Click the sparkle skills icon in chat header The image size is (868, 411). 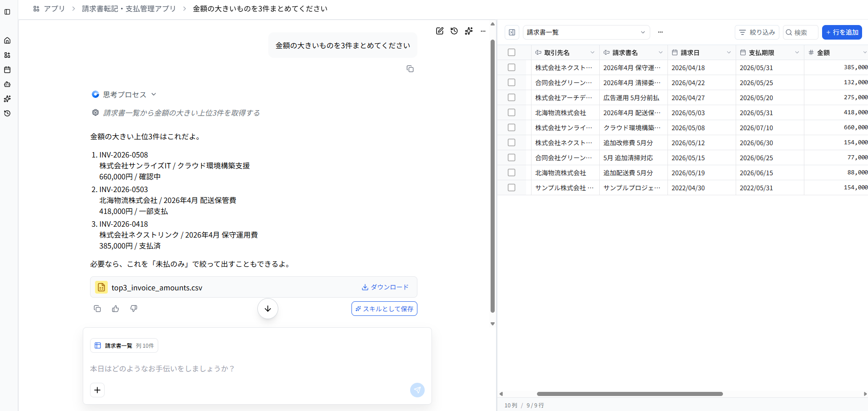[x=469, y=31]
